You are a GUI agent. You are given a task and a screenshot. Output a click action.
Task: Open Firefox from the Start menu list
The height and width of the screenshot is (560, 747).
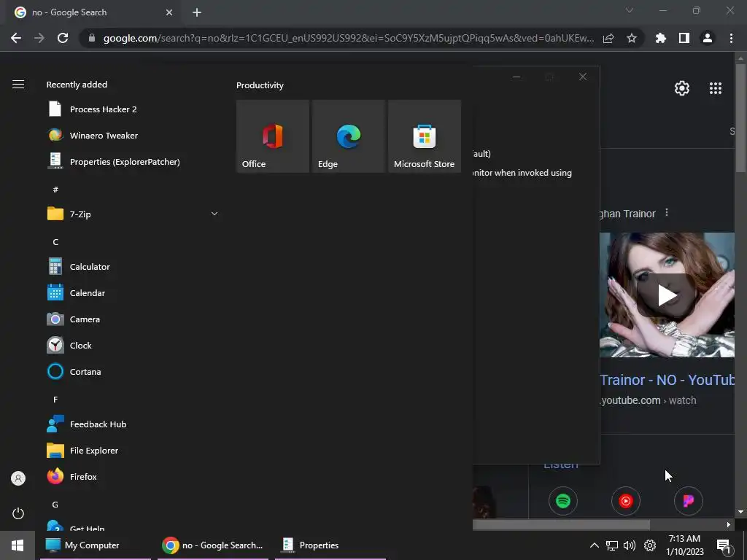pos(133,476)
